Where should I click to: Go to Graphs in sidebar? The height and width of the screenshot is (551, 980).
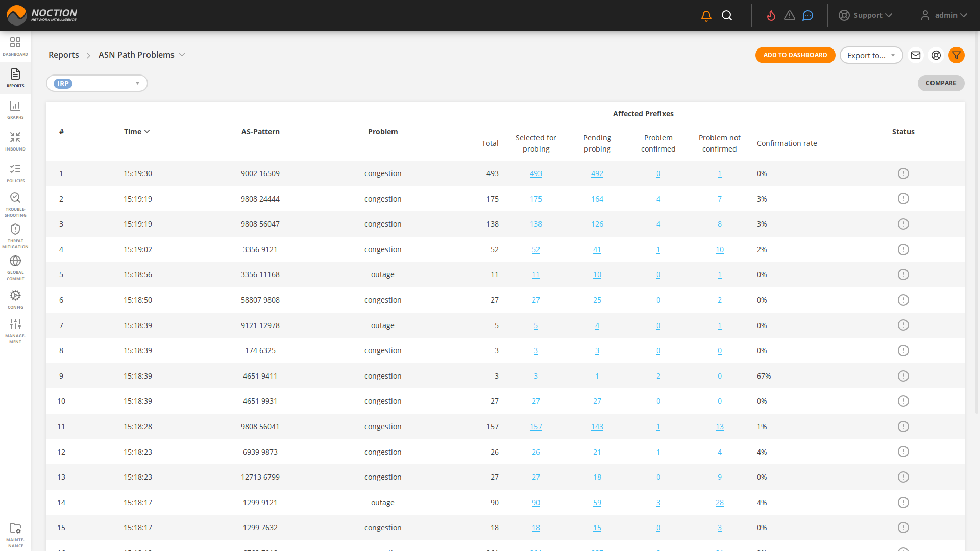pos(15,109)
